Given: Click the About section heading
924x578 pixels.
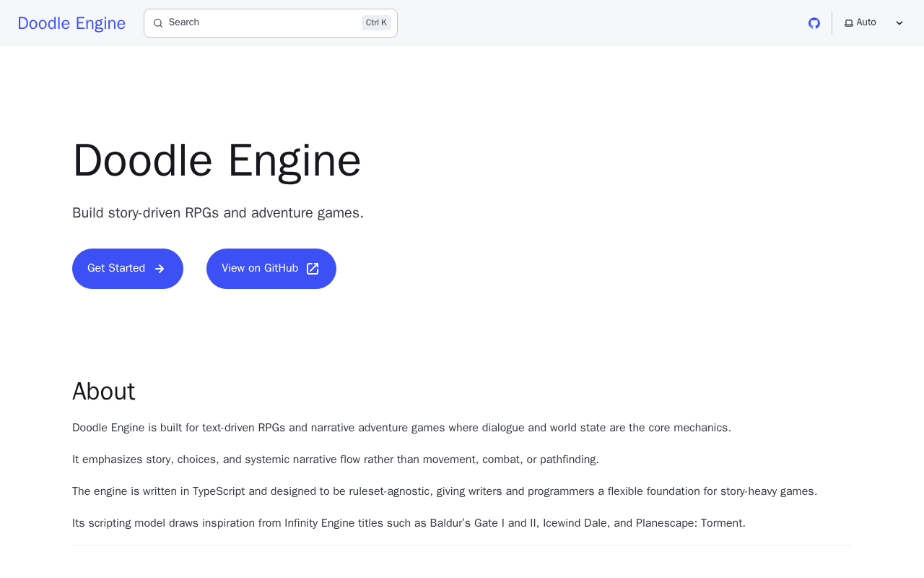Looking at the screenshot, I should [104, 392].
